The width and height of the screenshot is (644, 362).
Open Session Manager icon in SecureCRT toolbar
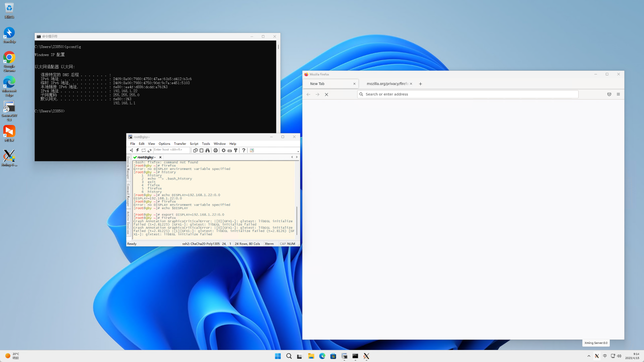tap(131, 150)
